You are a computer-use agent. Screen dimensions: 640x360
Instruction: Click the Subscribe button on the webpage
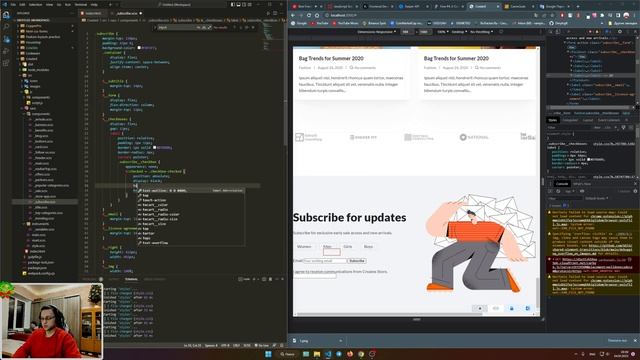coord(356,260)
